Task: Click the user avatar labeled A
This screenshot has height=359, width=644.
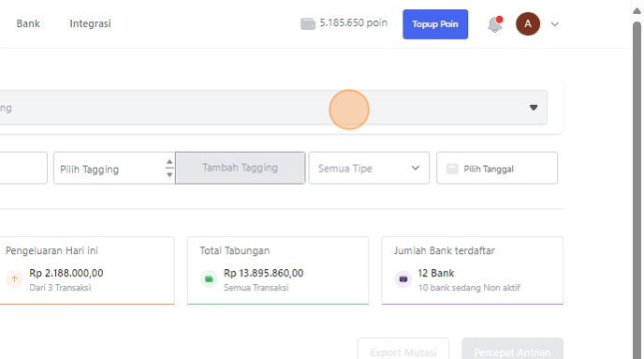Action: click(x=528, y=23)
